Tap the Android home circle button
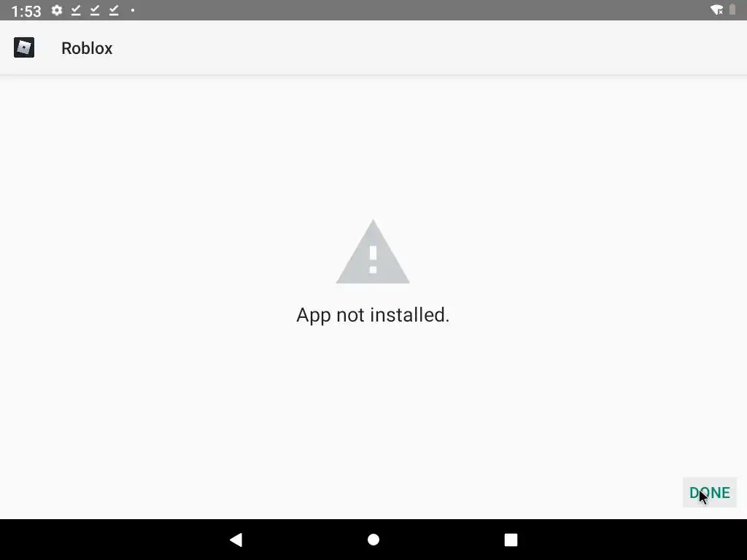Viewport: 747px width, 560px height. [373, 540]
